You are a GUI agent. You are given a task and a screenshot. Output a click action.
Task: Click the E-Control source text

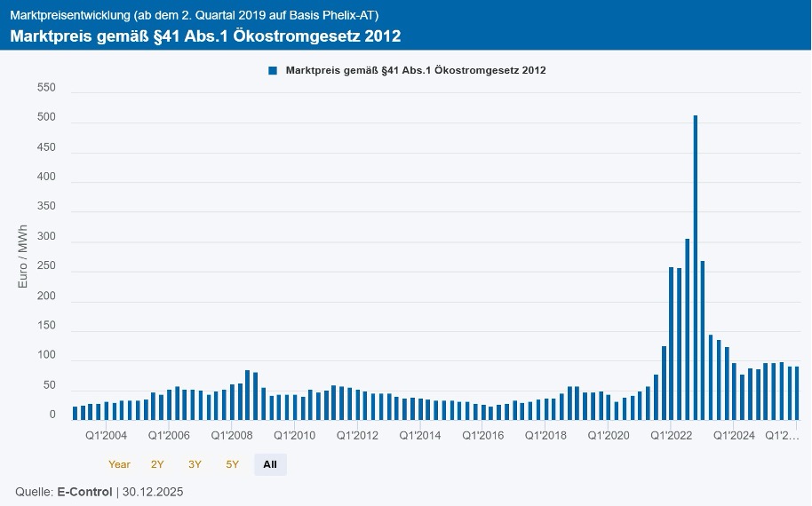[84, 491]
